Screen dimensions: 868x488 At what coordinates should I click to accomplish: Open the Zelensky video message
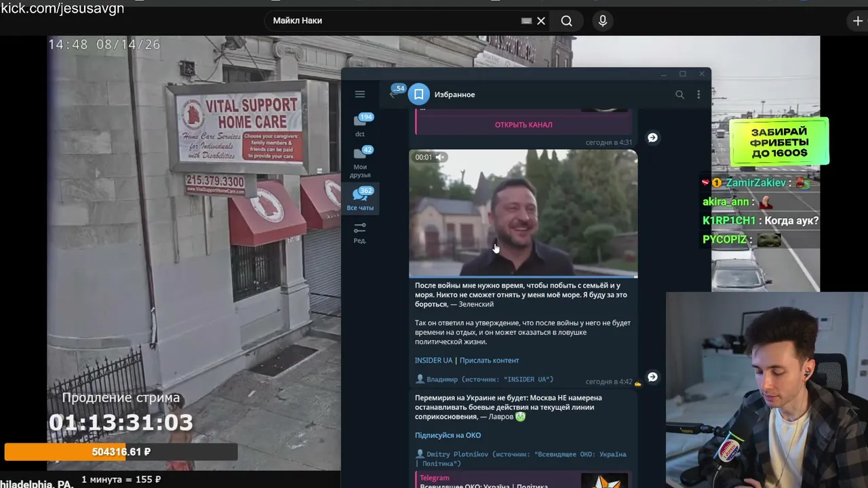(x=524, y=213)
